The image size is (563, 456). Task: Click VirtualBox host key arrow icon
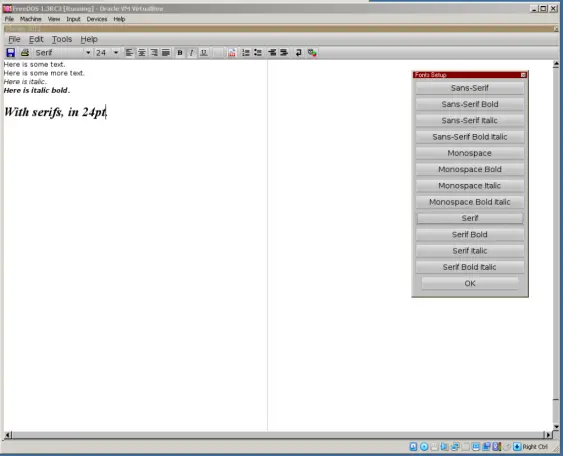[517, 447]
